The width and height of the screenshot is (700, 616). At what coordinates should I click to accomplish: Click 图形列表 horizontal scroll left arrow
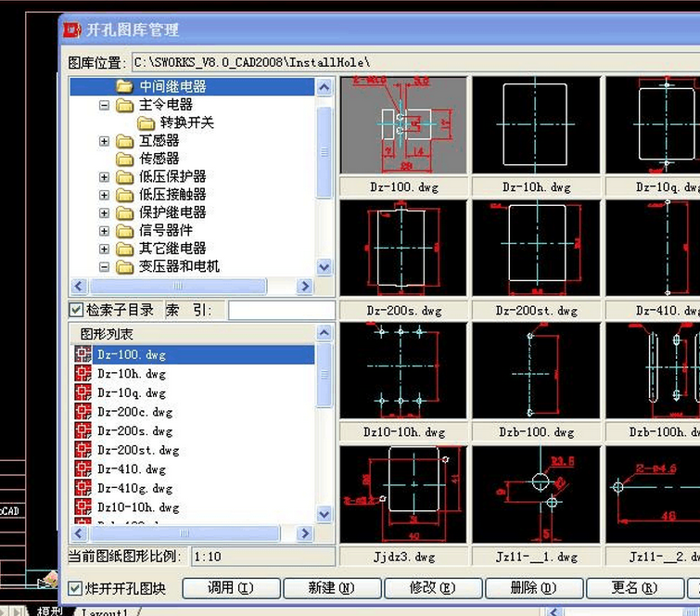tap(79, 533)
